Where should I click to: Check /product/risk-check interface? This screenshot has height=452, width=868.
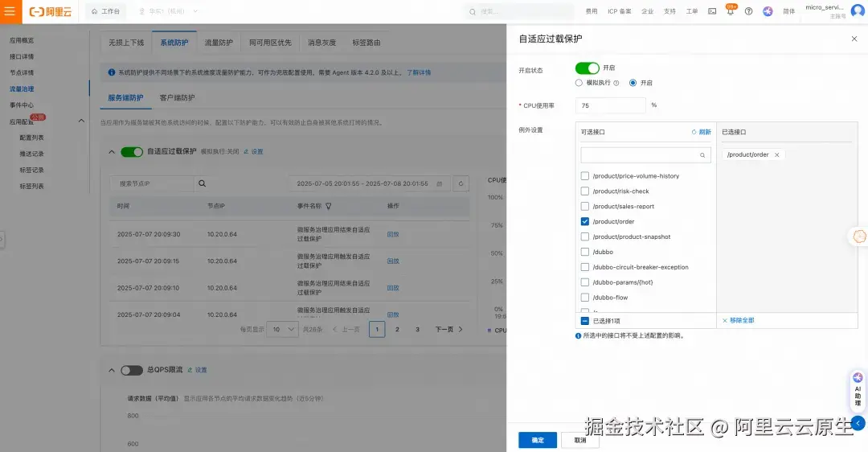point(584,191)
